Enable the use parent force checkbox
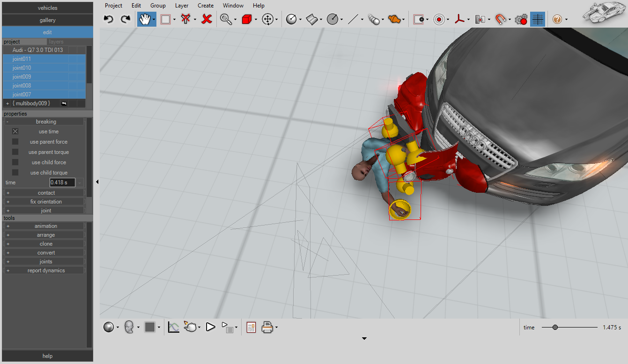Viewport: 628px width, 364px height. pos(15,142)
